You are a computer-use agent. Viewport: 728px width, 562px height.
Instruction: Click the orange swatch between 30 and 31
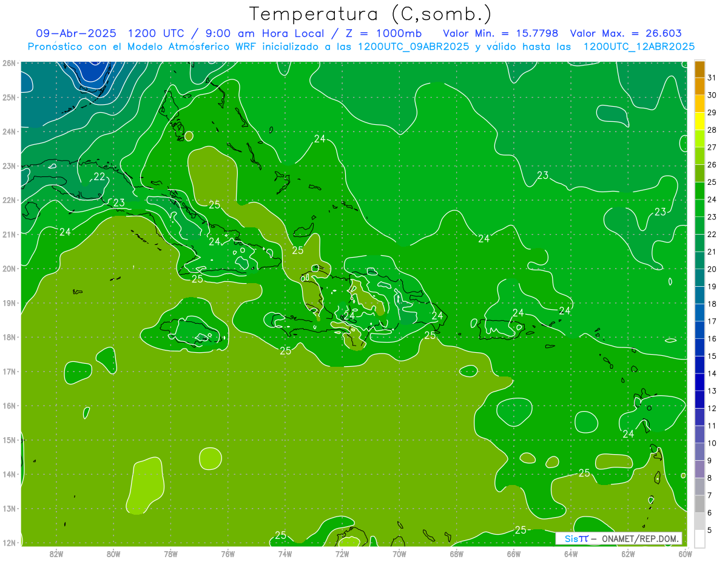click(x=699, y=86)
